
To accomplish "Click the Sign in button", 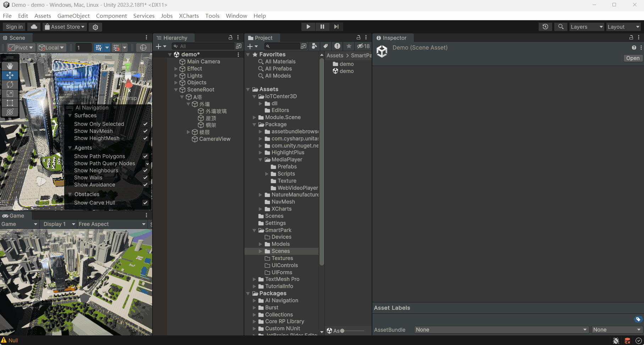I will tap(14, 27).
